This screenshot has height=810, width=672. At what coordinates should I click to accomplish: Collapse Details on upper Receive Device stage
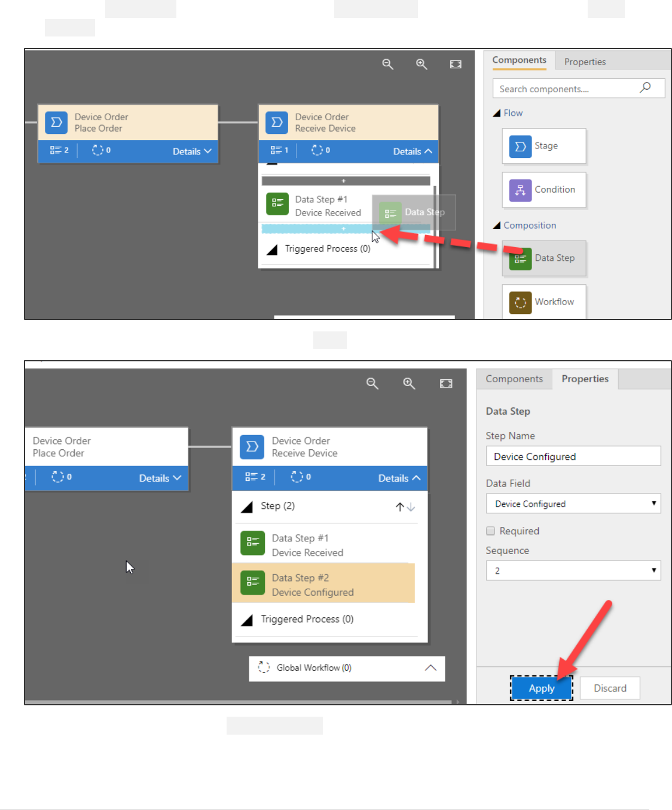[x=413, y=151]
